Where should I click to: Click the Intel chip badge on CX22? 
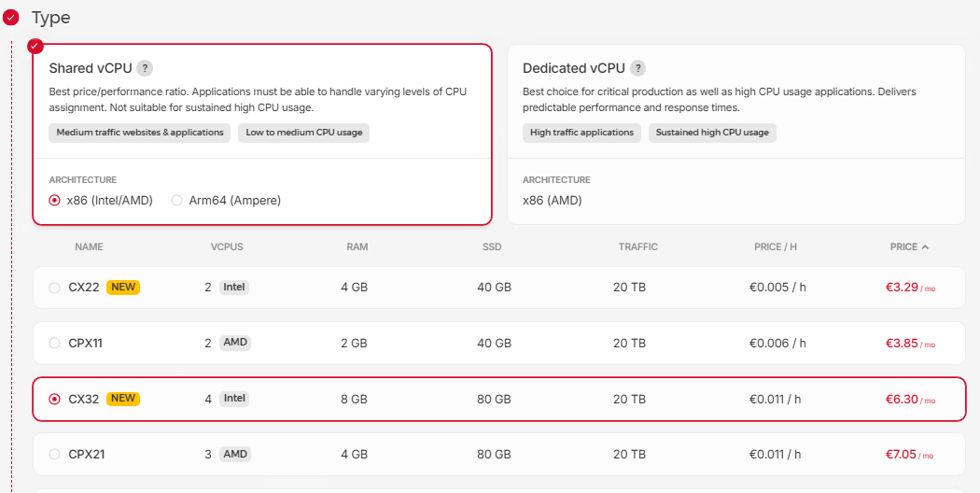click(234, 287)
